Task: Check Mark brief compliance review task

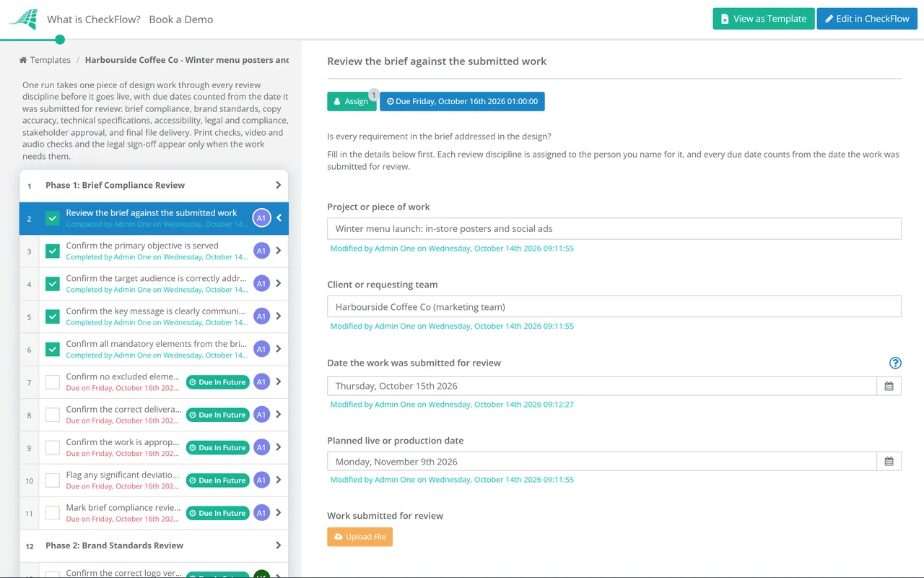Action: pyautogui.click(x=53, y=513)
